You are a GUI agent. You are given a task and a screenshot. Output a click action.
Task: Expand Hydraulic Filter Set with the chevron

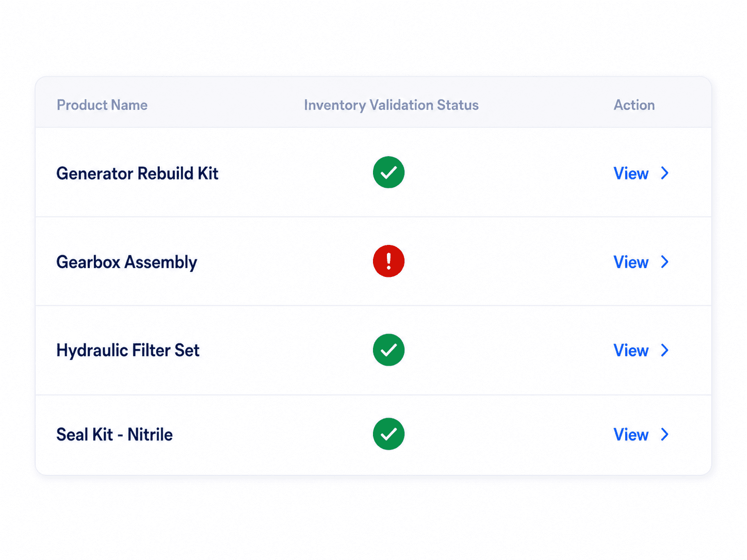[664, 351]
